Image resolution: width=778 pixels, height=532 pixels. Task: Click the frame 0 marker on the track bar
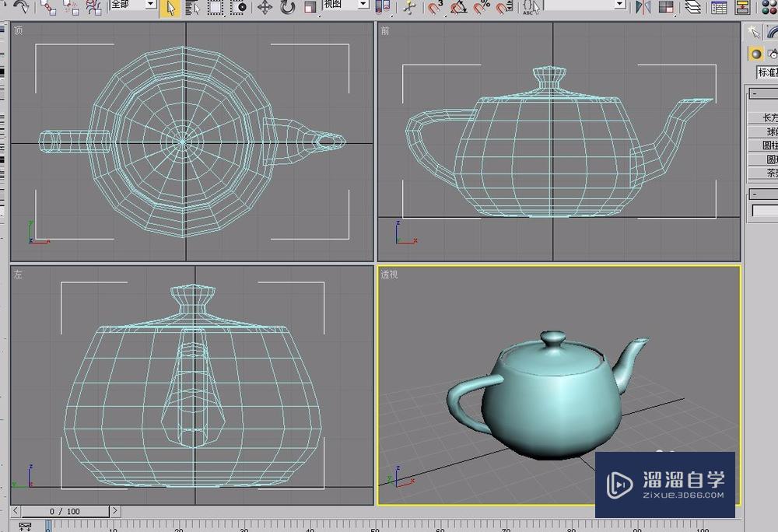click(48, 526)
